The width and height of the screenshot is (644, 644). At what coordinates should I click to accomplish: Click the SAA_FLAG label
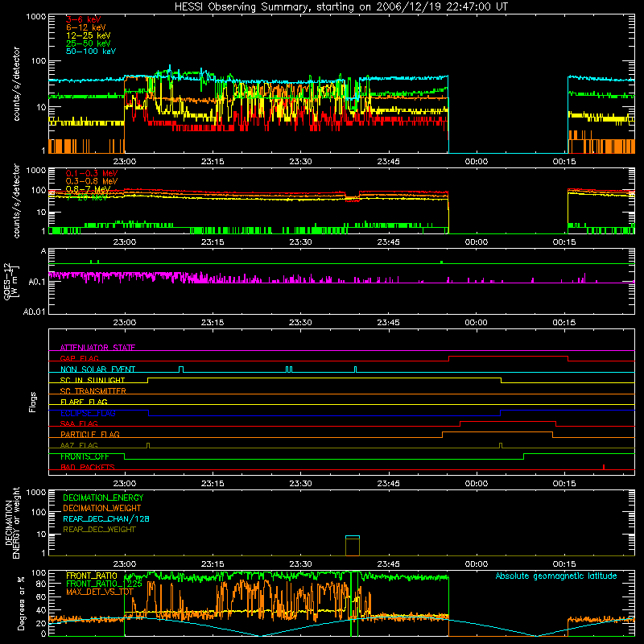click(x=79, y=423)
